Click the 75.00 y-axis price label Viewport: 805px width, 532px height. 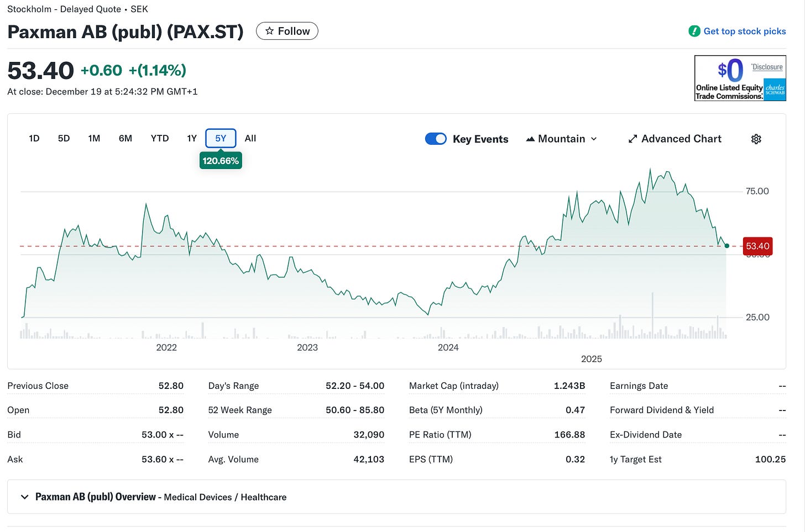(757, 191)
